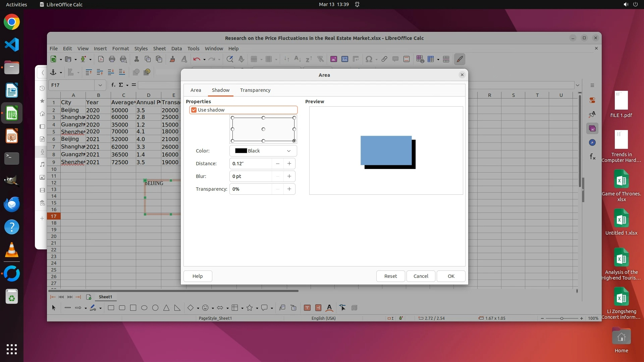Click the Reset button
Screen dimensions: 644x362
[x=390, y=276]
